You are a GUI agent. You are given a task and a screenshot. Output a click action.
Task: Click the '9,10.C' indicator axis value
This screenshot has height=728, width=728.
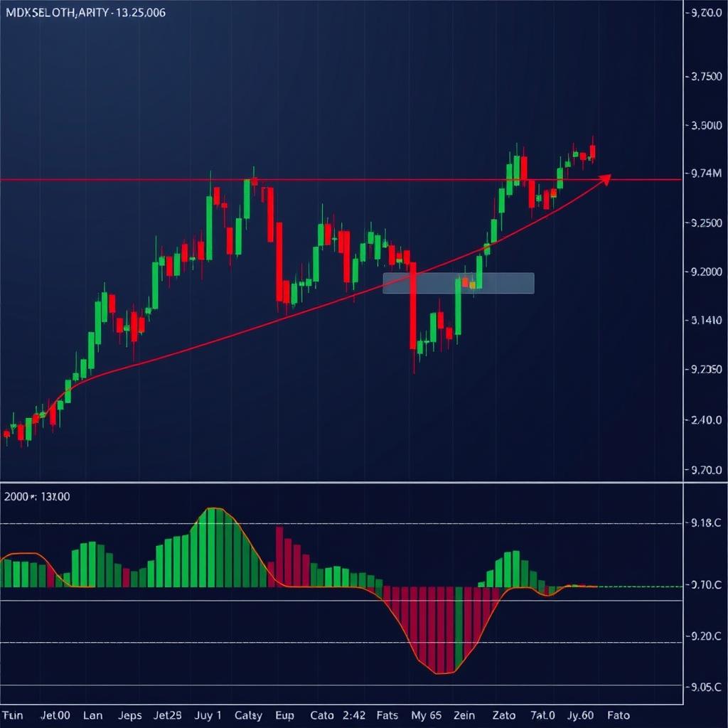coord(706,585)
